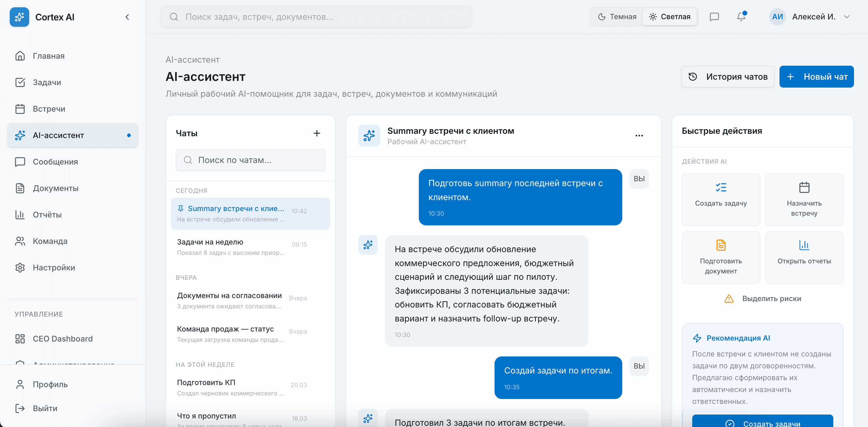Focus the Поиск по чатам field
This screenshot has width=868, height=427.
pyautogui.click(x=250, y=160)
